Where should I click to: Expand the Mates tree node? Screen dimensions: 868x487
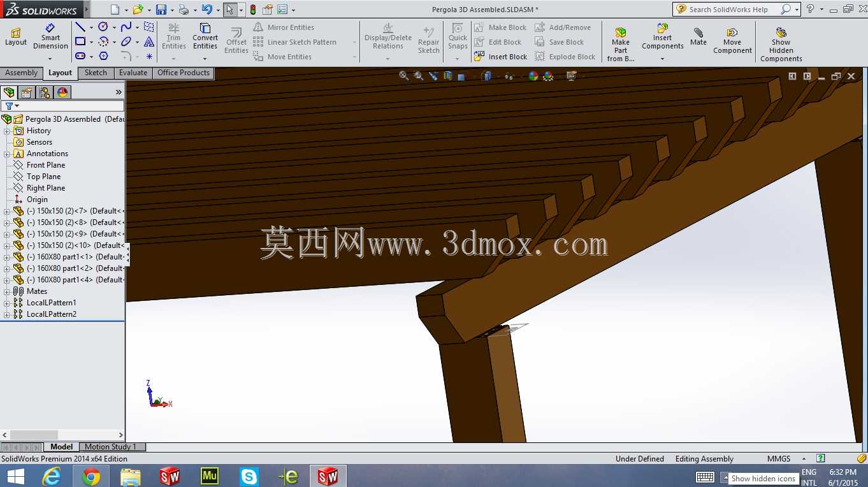point(7,291)
